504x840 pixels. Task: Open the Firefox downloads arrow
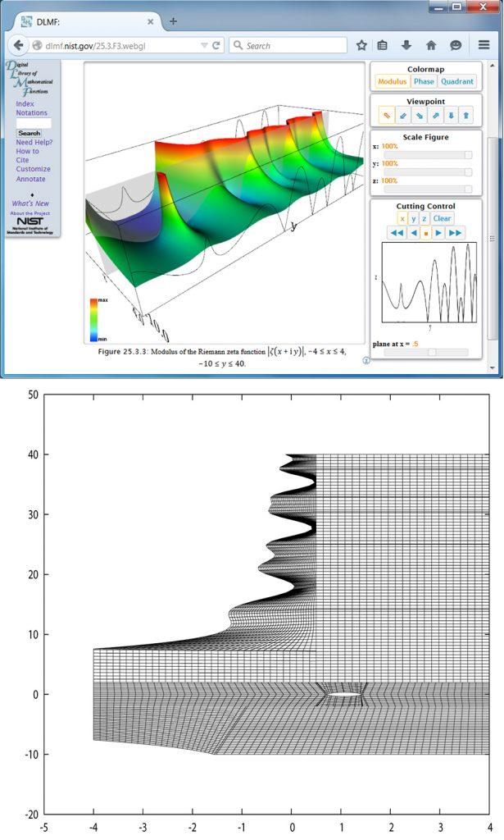406,46
